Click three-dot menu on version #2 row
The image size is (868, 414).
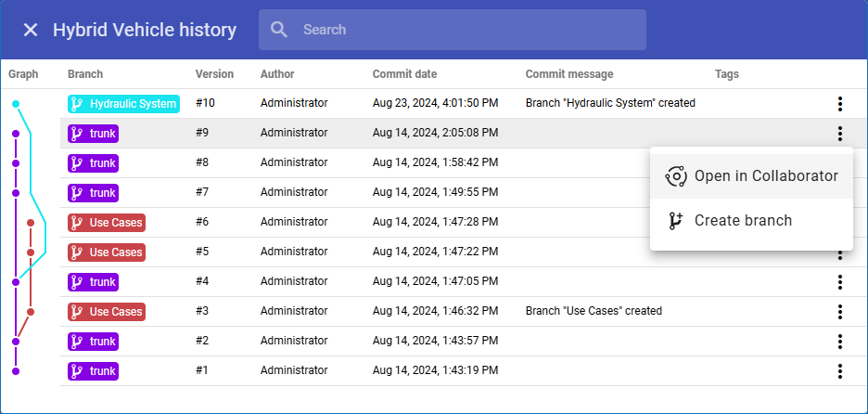coord(839,342)
